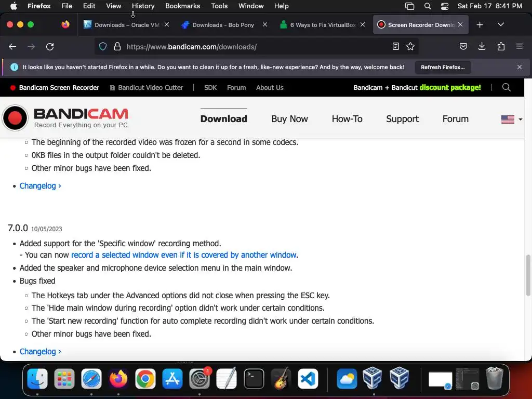The image size is (532, 399).
Task: Expand the list all tabs chevron
Action: [x=501, y=24]
